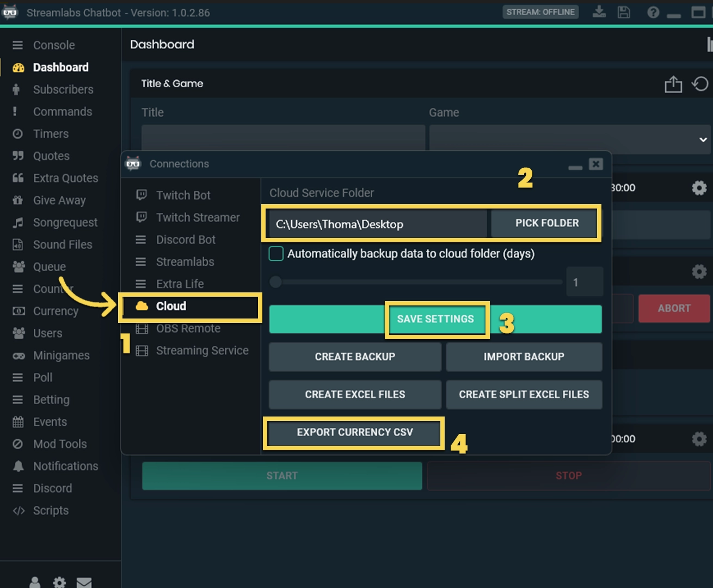The height and width of the screenshot is (588, 713).
Task: Enable automatic backup to cloud folder checkbox
Action: (x=276, y=254)
